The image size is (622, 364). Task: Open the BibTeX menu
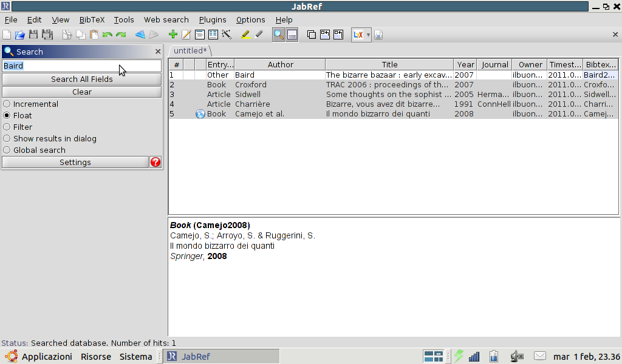(92, 20)
